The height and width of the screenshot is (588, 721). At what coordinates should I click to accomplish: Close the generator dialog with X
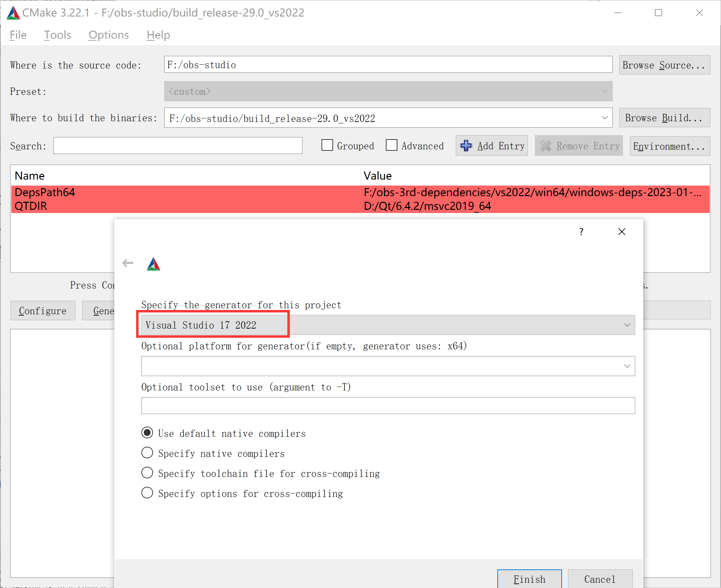pyautogui.click(x=621, y=232)
